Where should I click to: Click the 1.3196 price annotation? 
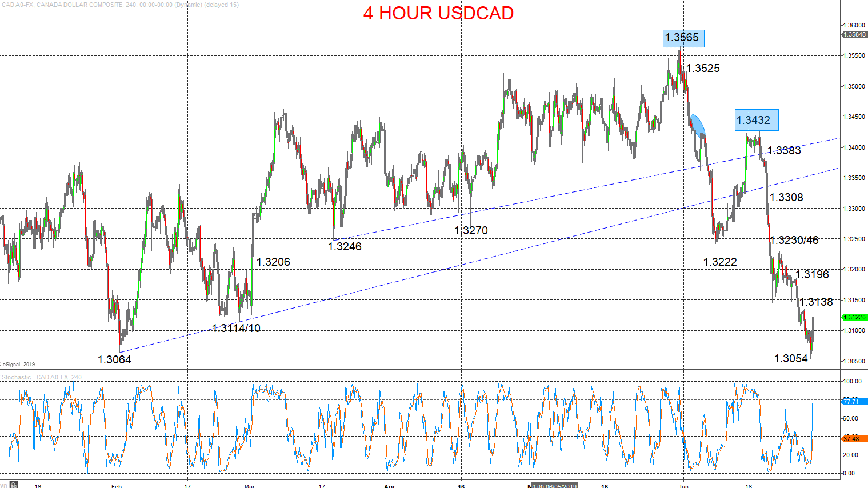click(812, 274)
